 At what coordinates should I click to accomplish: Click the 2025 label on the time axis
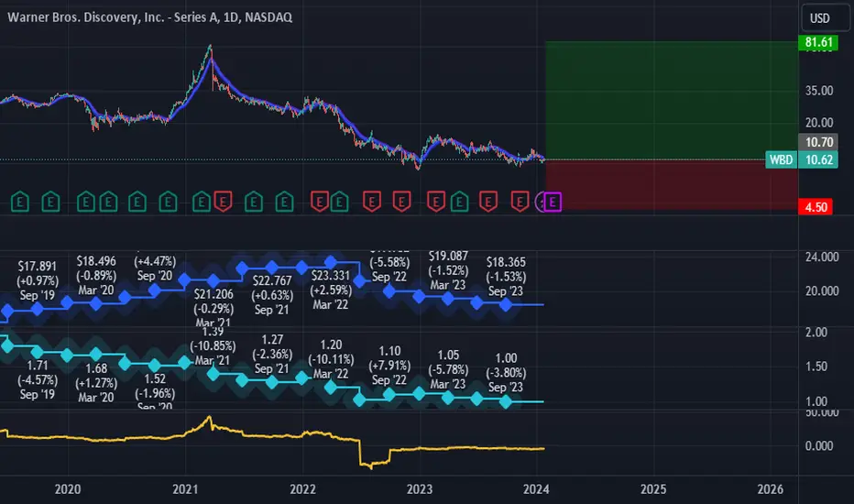(653, 489)
